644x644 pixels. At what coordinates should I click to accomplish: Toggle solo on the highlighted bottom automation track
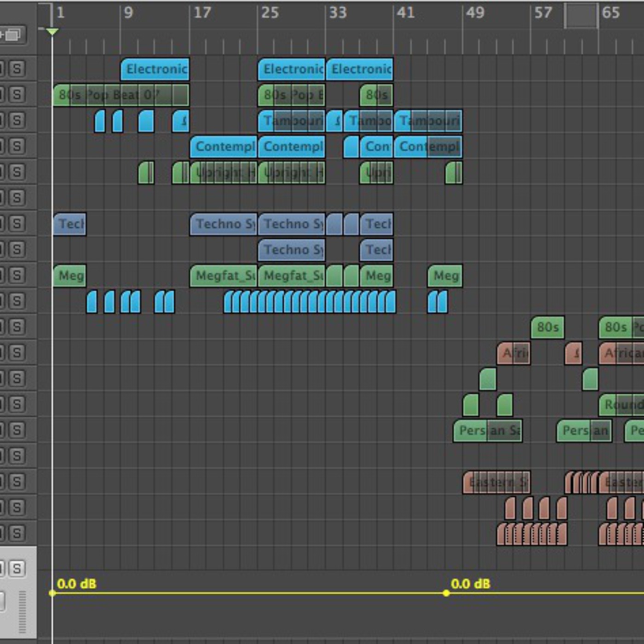click(x=17, y=568)
